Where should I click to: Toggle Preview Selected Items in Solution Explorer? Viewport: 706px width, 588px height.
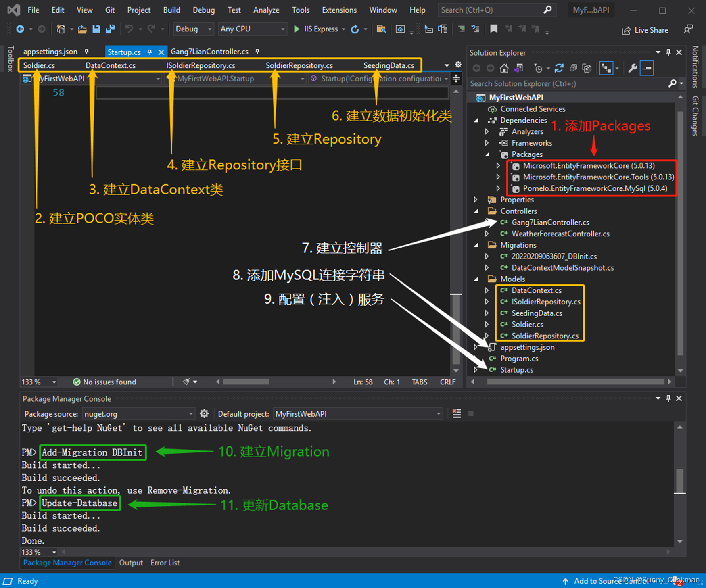click(647, 68)
